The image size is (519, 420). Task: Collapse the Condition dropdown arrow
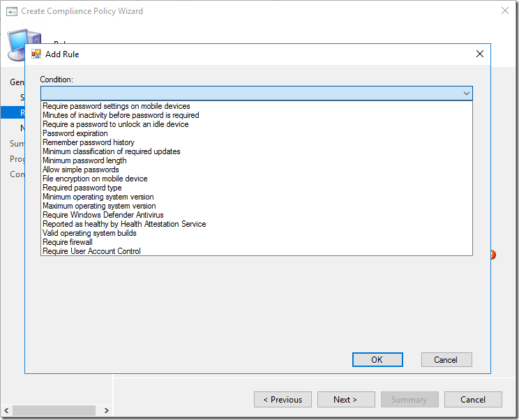click(466, 93)
